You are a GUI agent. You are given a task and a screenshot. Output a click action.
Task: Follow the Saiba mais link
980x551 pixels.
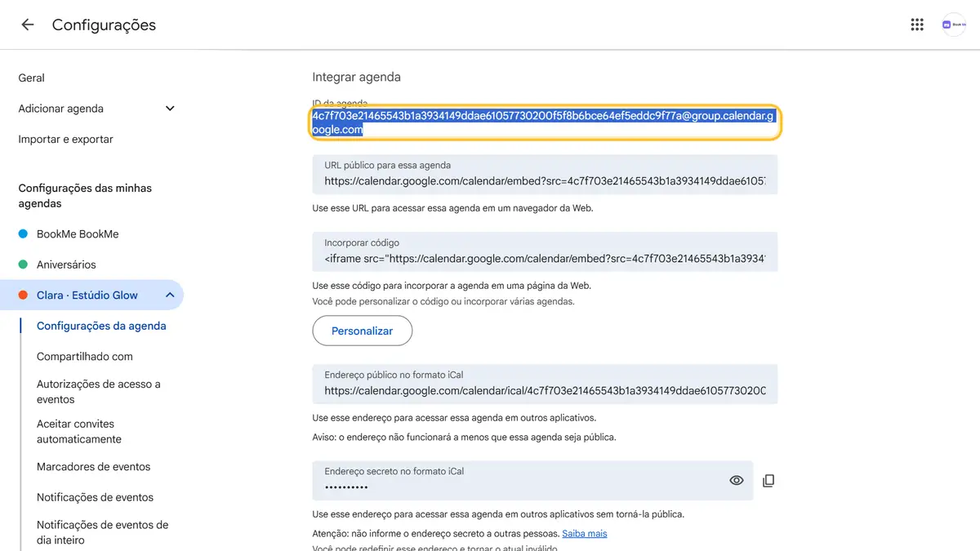585,534
